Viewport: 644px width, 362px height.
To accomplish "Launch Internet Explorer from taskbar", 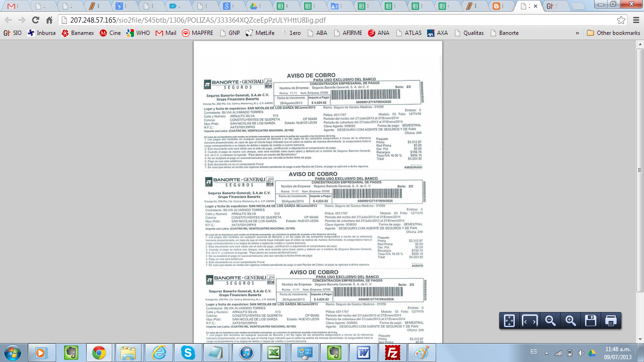I will 158,352.
